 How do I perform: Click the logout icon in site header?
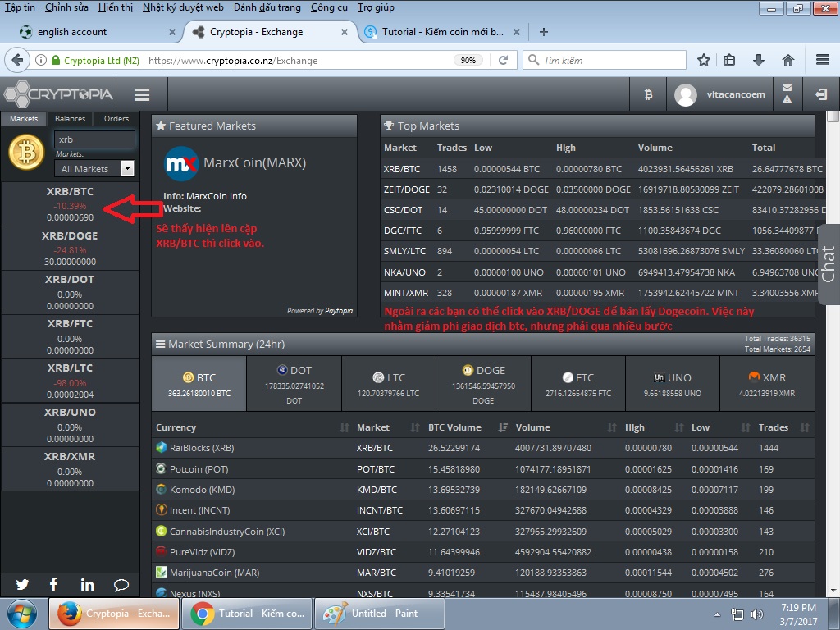coord(820,95)
